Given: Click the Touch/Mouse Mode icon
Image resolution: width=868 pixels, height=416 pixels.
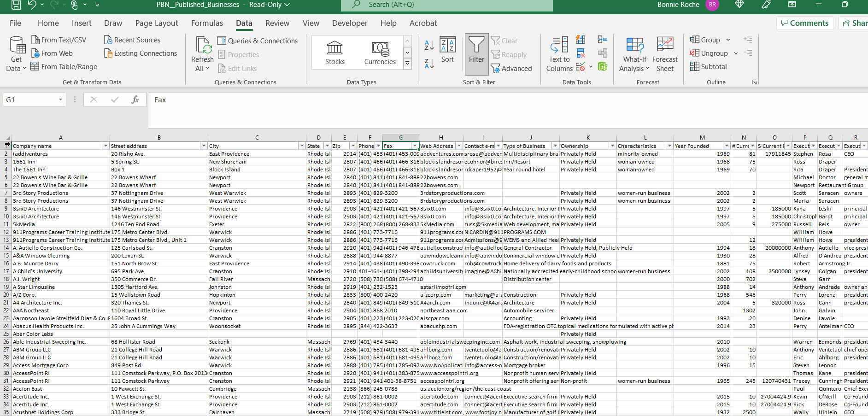Looking at the screenshot, I should coord(74,5).
